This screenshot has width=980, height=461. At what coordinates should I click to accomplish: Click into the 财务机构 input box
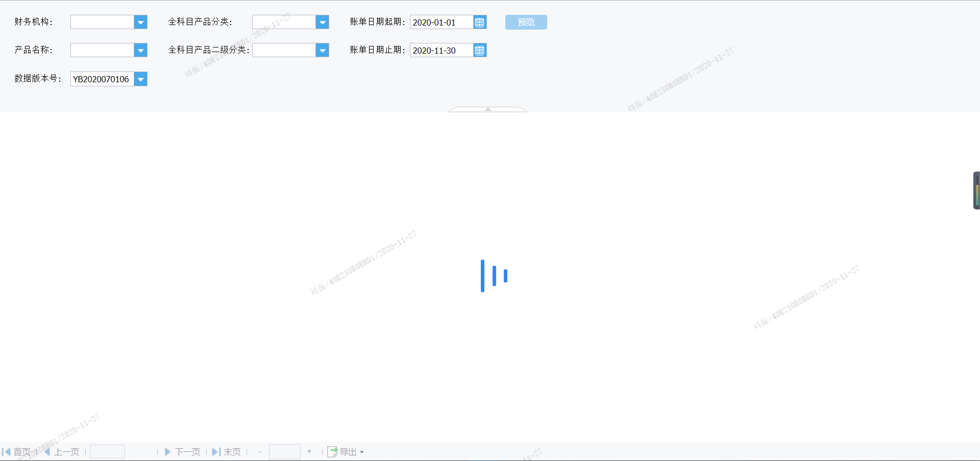pos(102,22)
